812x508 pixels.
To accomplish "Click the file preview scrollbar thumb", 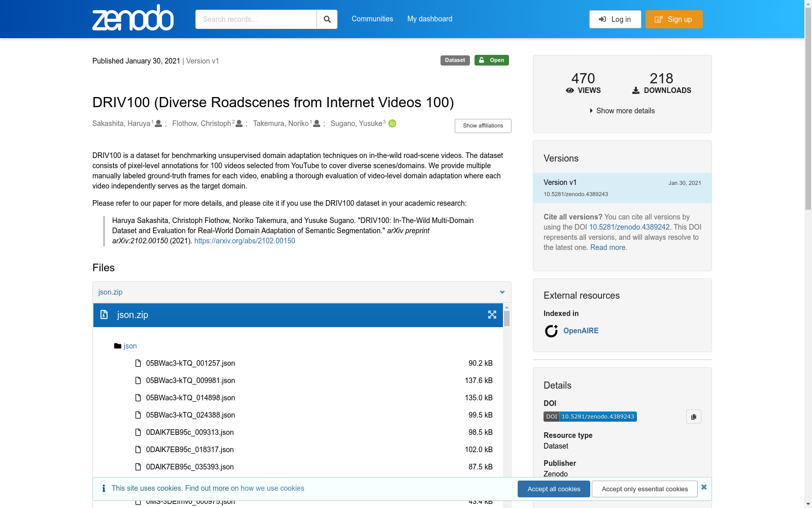I will [506, 319].
